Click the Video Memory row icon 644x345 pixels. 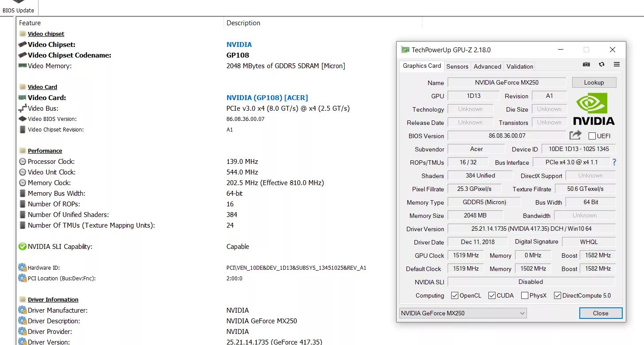point(23,66)
